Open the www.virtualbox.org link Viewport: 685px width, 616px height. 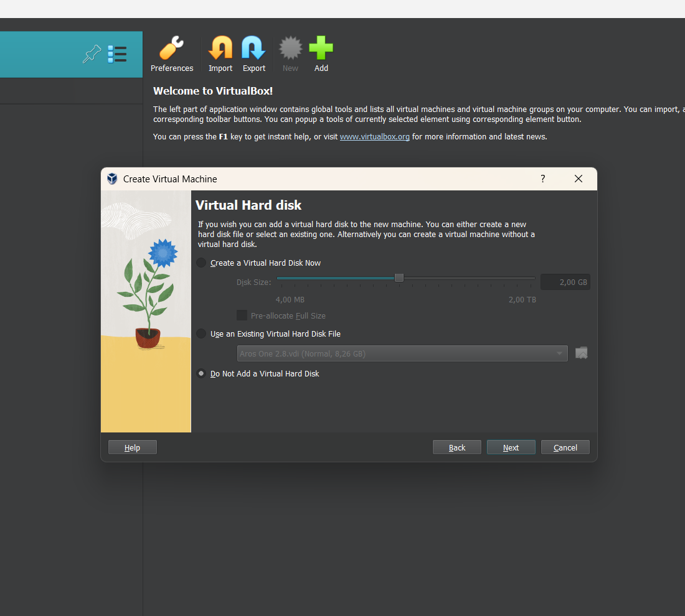(x=374, y=137)
